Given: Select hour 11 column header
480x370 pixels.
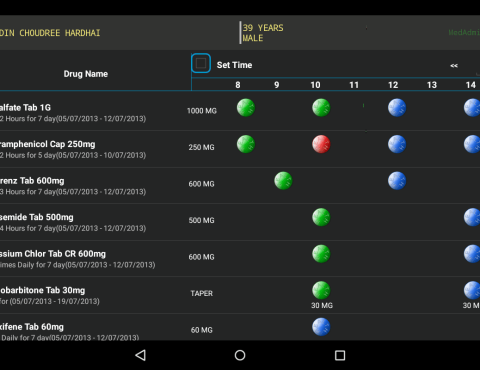Looking at the screenshot, I should (x=354, y=85).
